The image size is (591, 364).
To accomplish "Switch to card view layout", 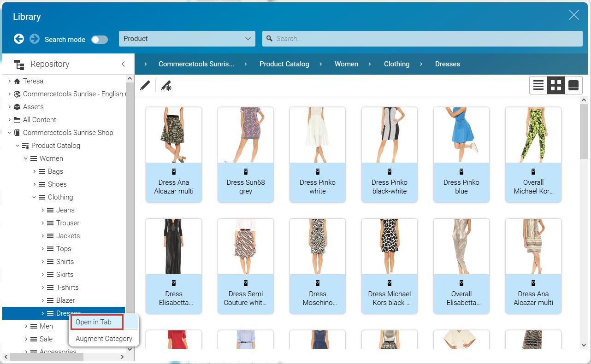I will click(x=573, y=85).
